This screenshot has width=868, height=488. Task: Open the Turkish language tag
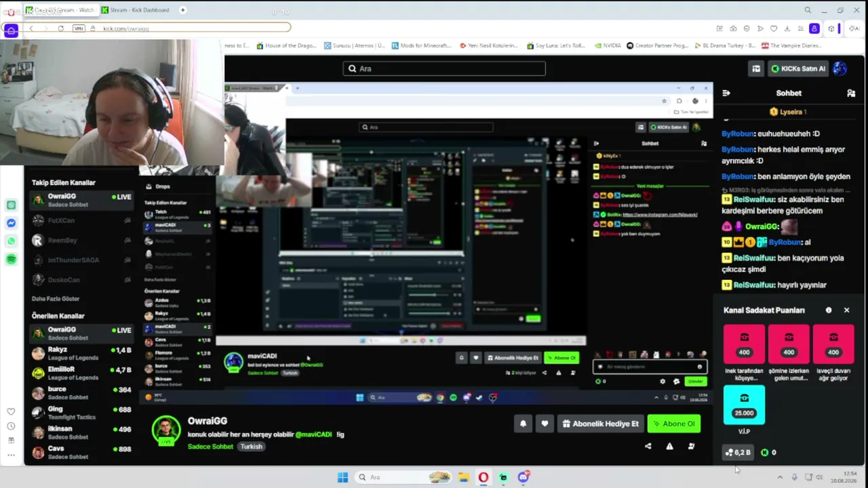[x=251, y=447]
